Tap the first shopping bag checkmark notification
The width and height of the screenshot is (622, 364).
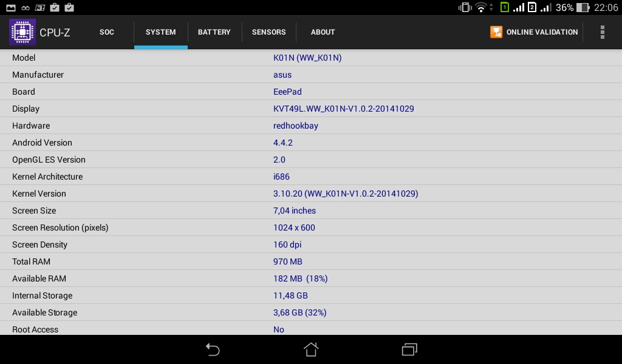coord(55,7)
